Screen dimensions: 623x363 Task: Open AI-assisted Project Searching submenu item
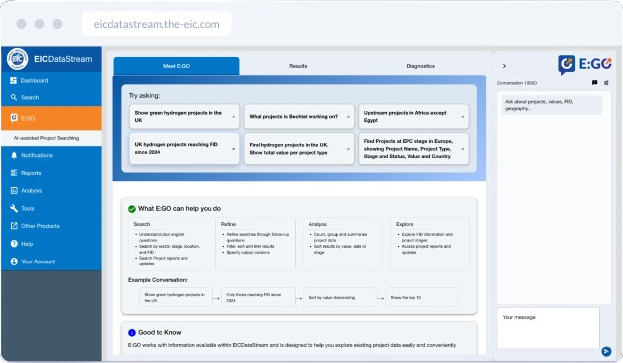point(51,138)
